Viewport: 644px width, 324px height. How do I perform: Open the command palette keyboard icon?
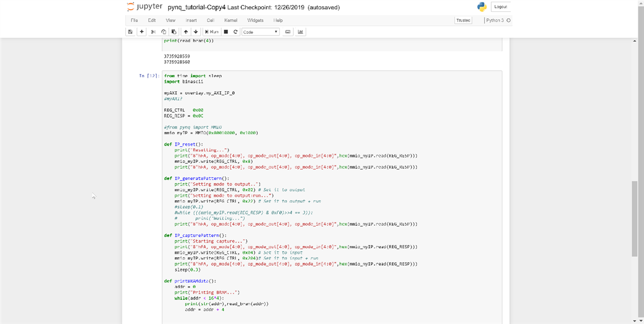pyautogui.click(x=288, y=32)
